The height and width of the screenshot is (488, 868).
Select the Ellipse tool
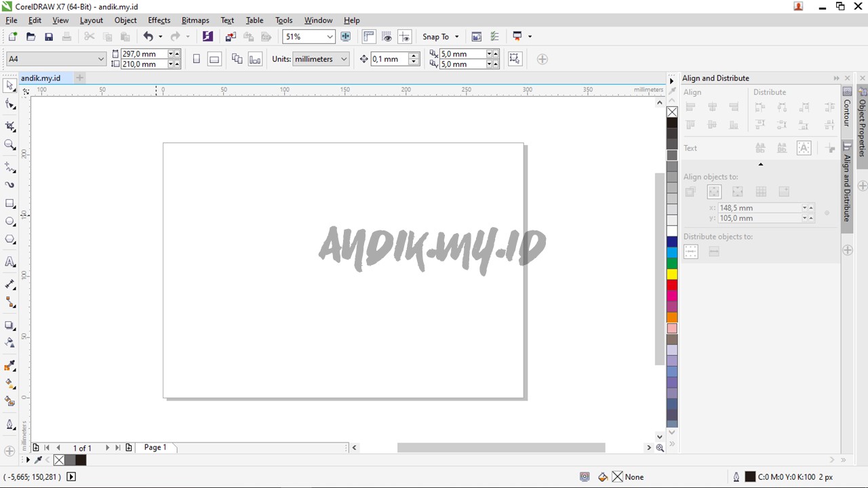[x=9, y=222]
